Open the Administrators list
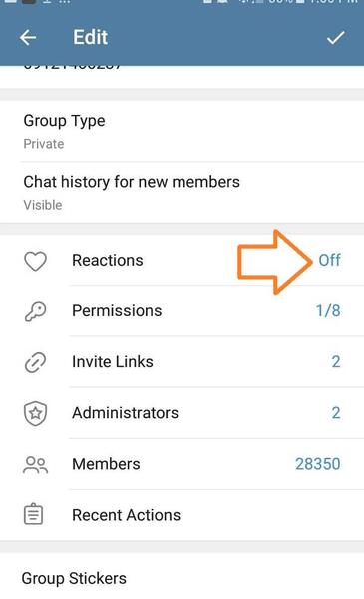 click(182, 413)
